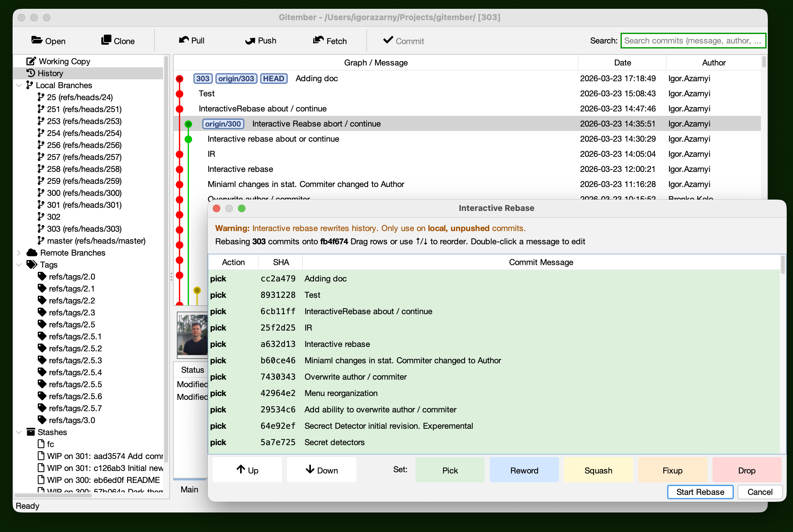Expand the Remote Branches section
Viewport: 793px width, 532px height.
[19, 252]
